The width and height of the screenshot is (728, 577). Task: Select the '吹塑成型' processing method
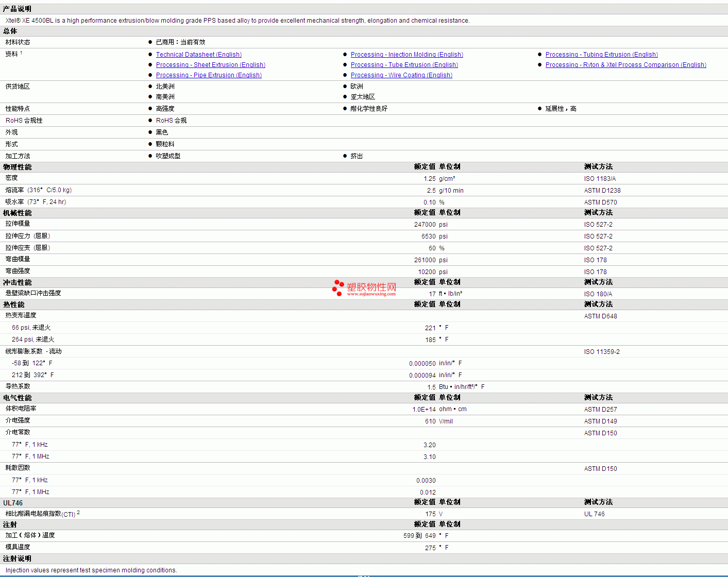coord(168,156)
